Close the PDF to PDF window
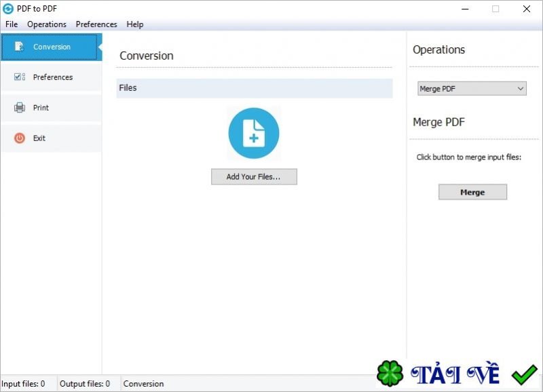The image size is (543, 392). 527,9
